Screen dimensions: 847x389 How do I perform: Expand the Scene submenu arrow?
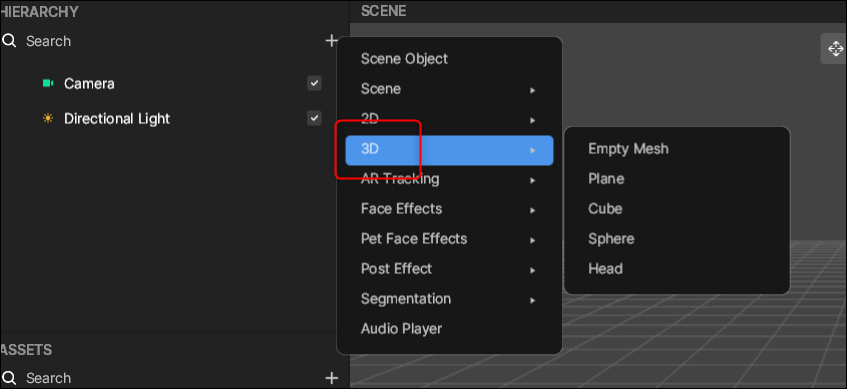(x=533, y=90)
